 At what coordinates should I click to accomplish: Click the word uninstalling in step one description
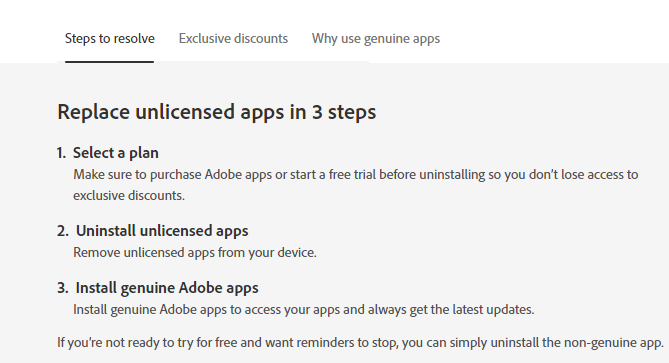click(x=452, y=174)
